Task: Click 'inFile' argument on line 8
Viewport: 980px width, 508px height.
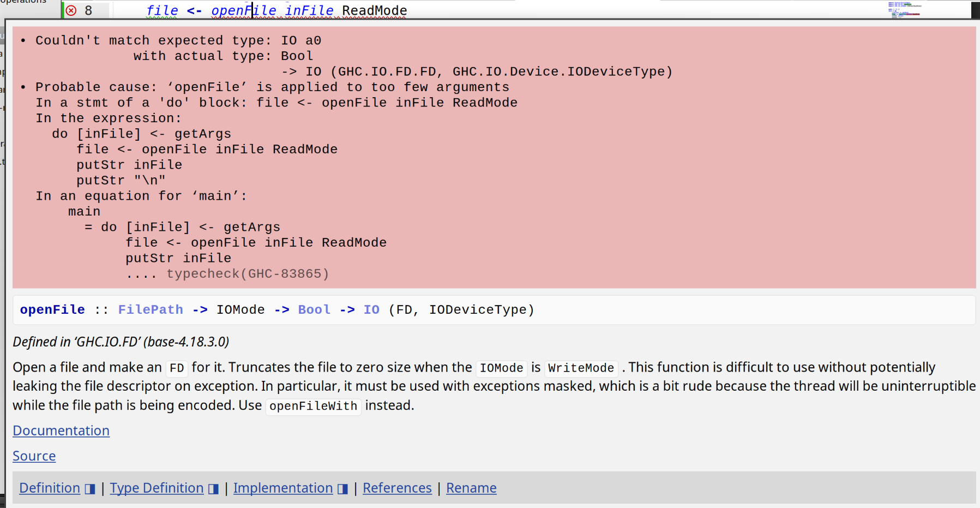Action: pyautogui.click(x=309, y=10)
